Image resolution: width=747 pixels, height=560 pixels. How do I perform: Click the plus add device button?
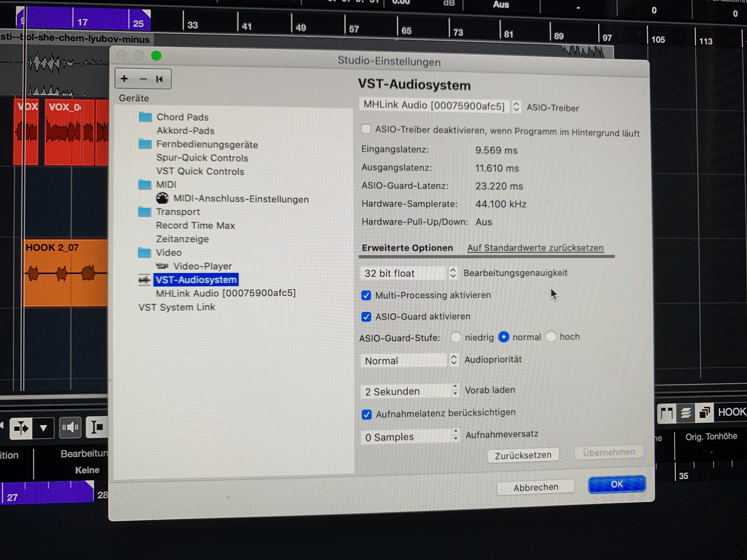[124, 78]
